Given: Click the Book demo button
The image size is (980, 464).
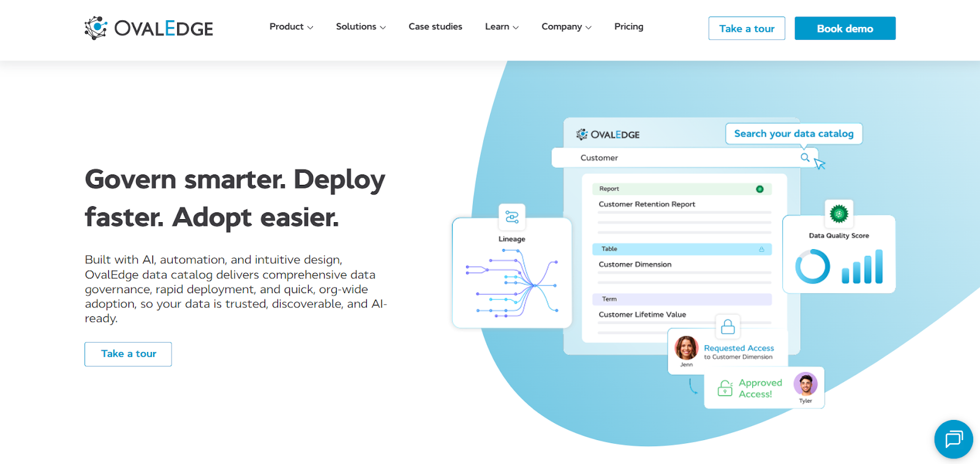Looking at the screenshot, I should (x=845, y=28).
